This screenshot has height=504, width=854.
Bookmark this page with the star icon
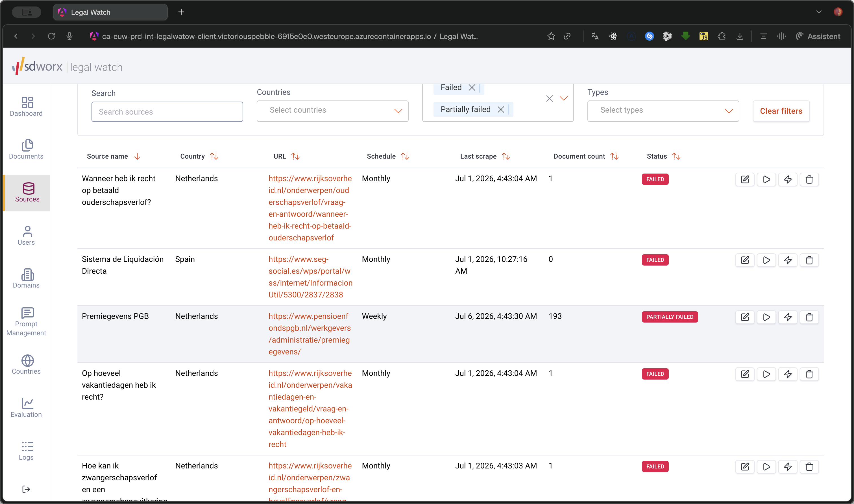tap(551, 36)
